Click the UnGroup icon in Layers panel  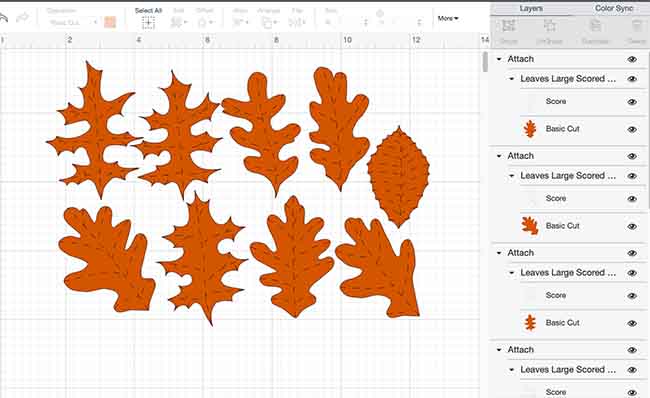550,26
